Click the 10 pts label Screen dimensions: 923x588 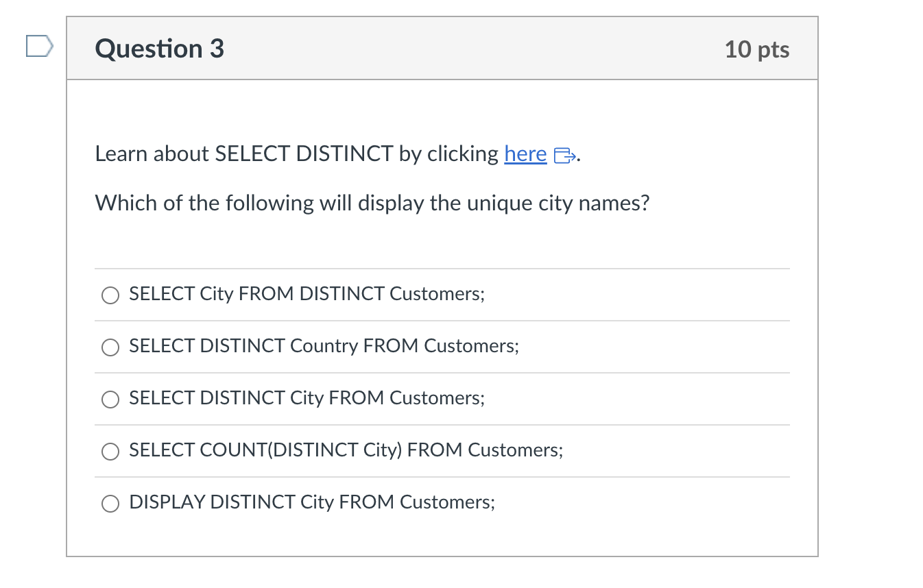pos(757,49)
